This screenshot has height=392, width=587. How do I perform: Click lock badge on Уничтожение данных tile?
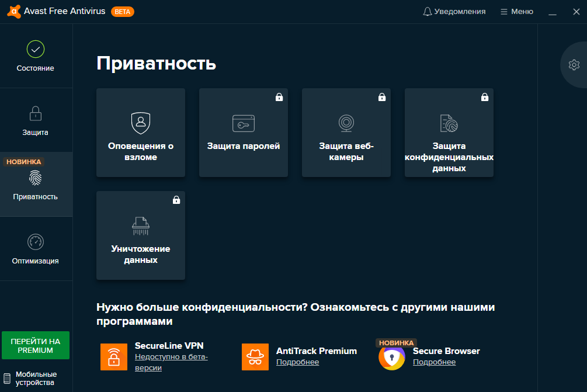(176, 200)
